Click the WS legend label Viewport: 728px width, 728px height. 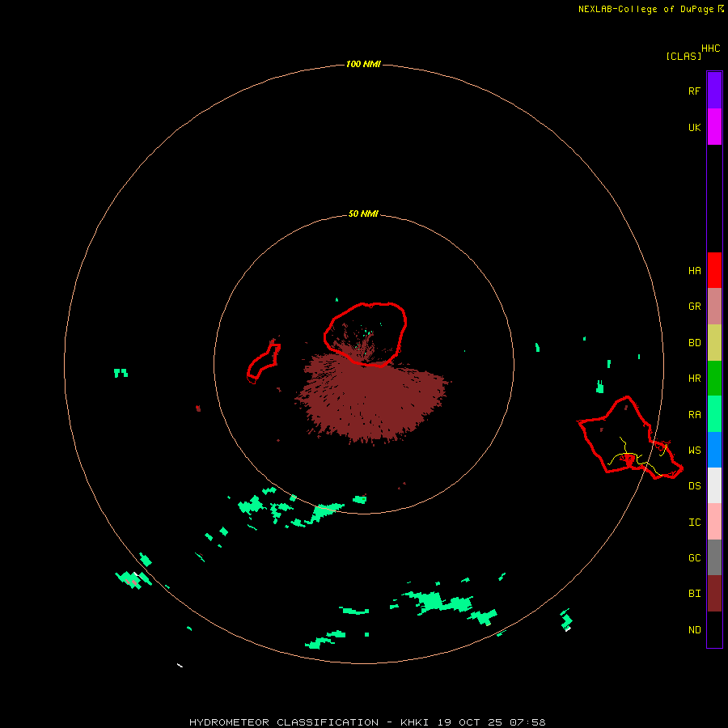(x=694, y=450)
